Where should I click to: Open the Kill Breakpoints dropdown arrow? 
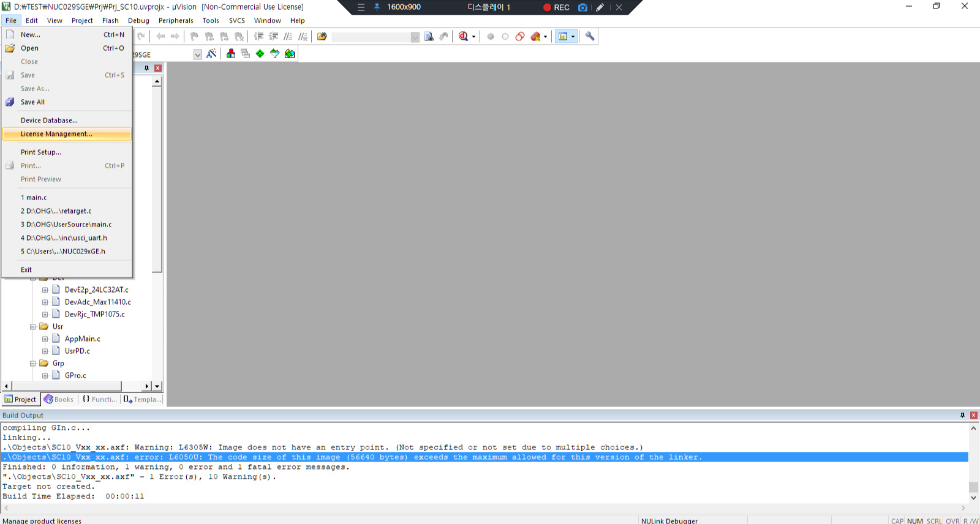[x=545, y=37]
